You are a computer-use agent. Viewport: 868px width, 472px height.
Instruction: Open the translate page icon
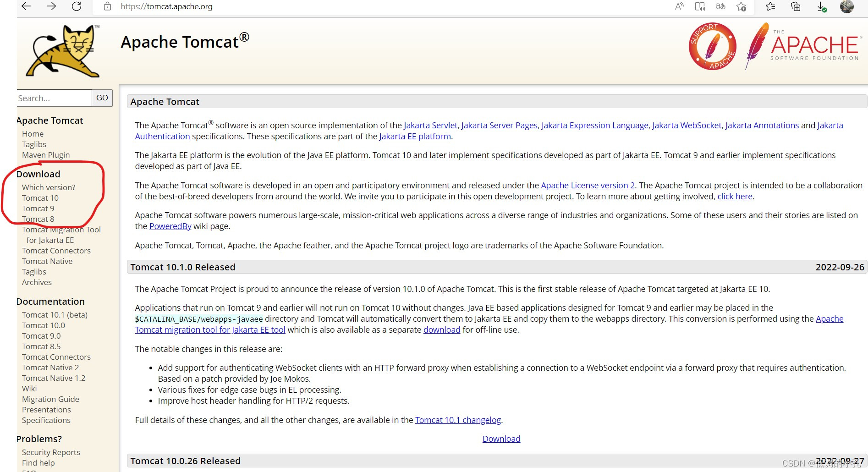pos(720,6)
